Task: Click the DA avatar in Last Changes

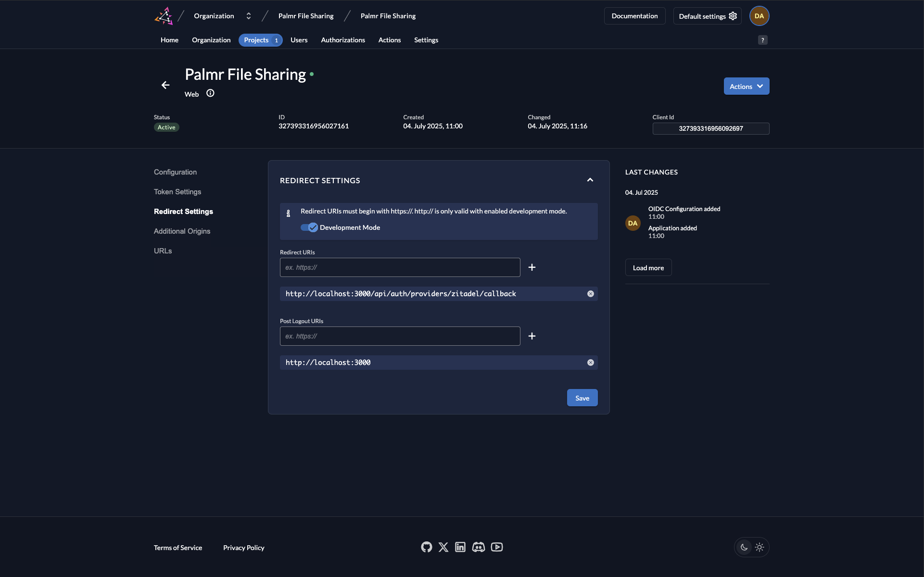Action: 633,223
